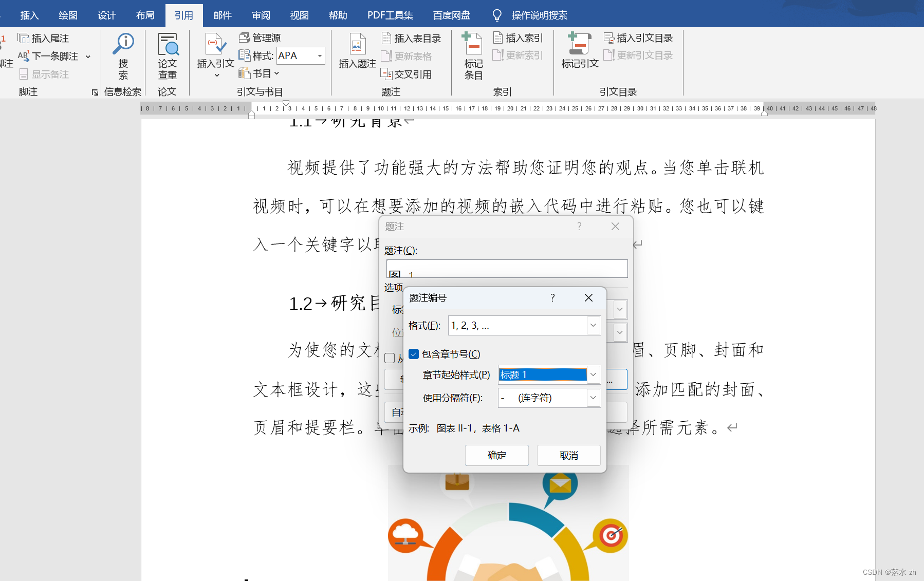Uncheck Include chapter number checkbox
This screenshot has height=581, width=924.
click(x=414, y=354)
